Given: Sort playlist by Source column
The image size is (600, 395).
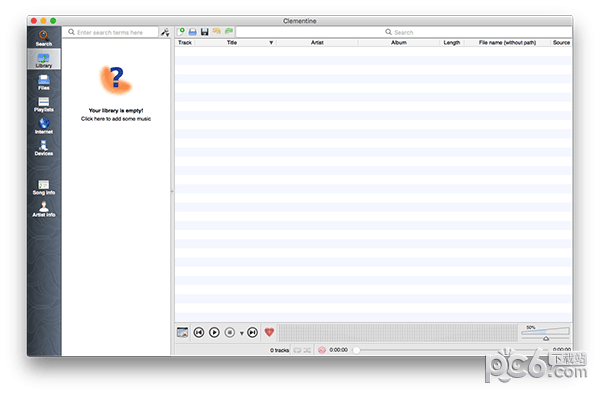Looking at the screenshot, I should [561, 42].
